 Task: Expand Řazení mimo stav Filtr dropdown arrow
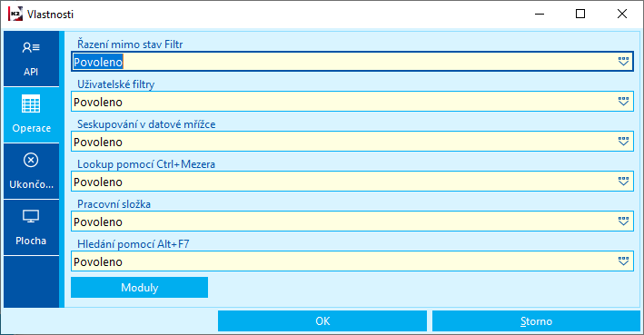pyautogui.click(x=623, y=62)
